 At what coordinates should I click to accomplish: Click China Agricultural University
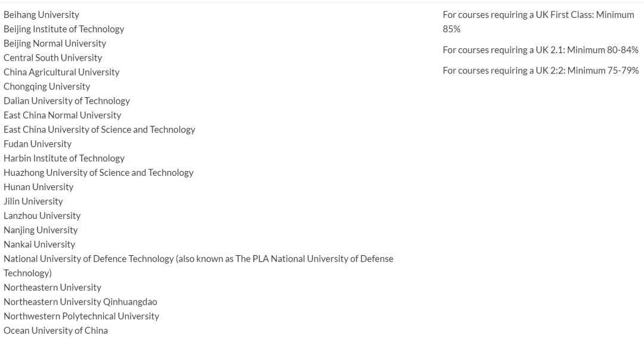(61, 72)
